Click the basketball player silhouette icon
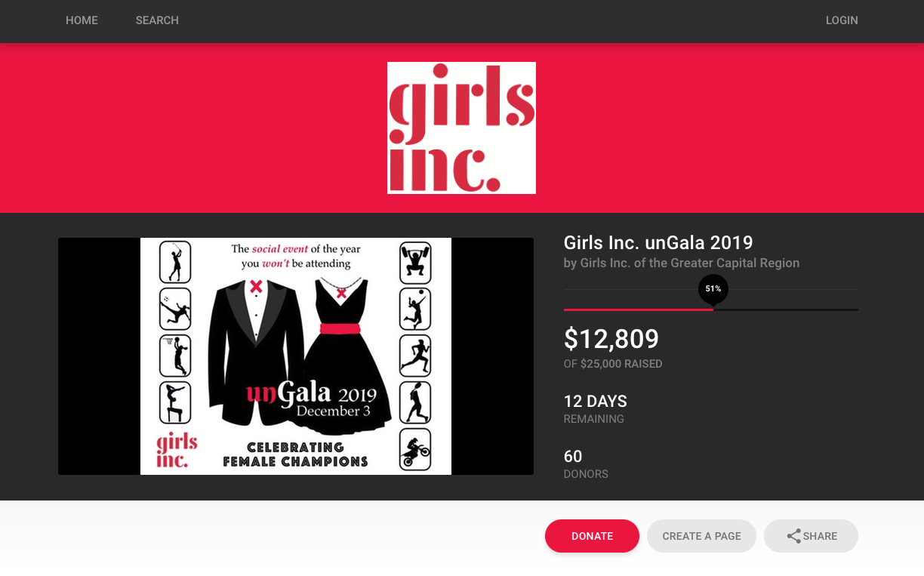This screenshot has height=576, width=924. click(175, 355)
